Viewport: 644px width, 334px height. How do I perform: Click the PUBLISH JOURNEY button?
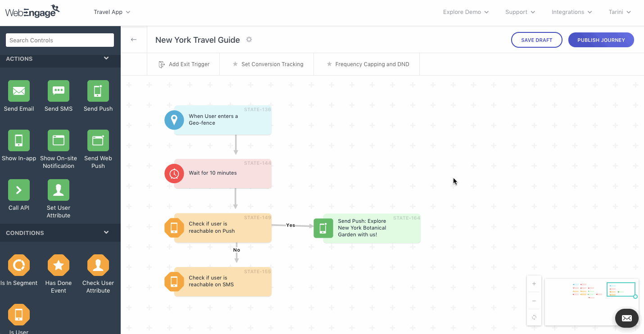click(x=601, y=40)
